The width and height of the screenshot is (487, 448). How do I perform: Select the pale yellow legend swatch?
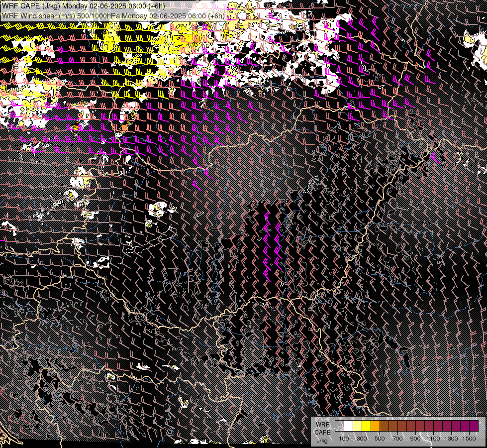(x=357, y=426)
